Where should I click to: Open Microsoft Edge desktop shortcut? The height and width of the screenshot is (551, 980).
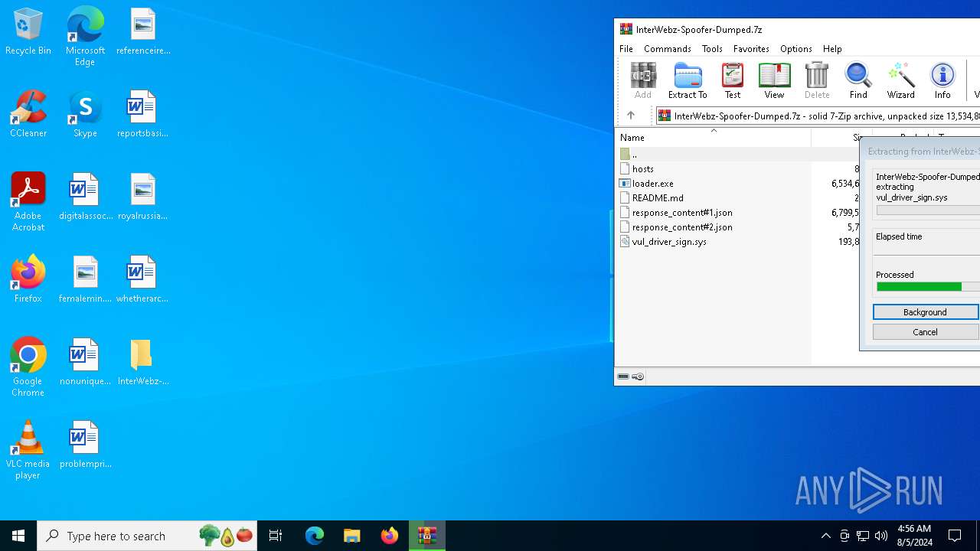pos(85,37)
